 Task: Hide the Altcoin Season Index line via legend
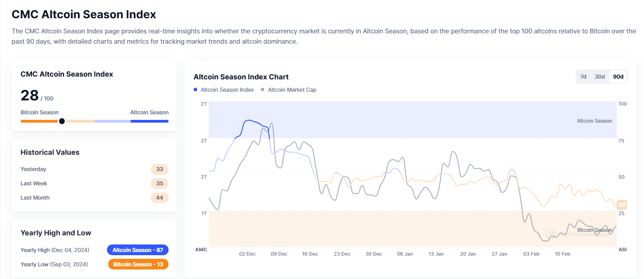pos(227,90)
